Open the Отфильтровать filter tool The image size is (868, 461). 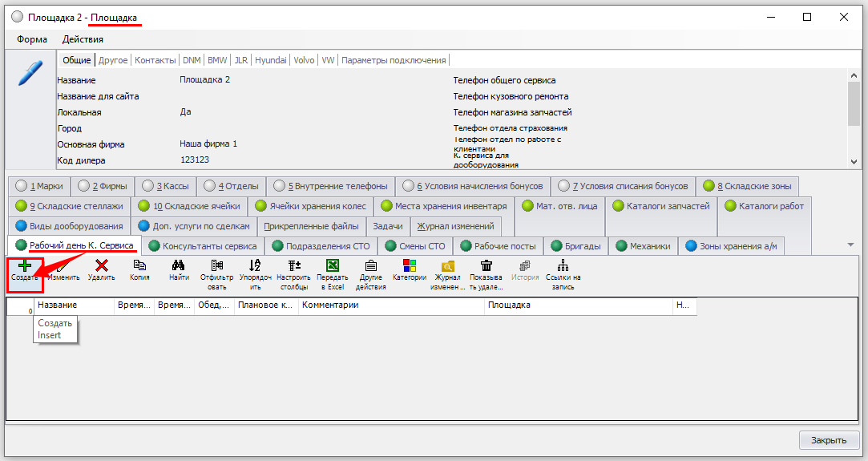pyautogui.click(x=216, y=266)
